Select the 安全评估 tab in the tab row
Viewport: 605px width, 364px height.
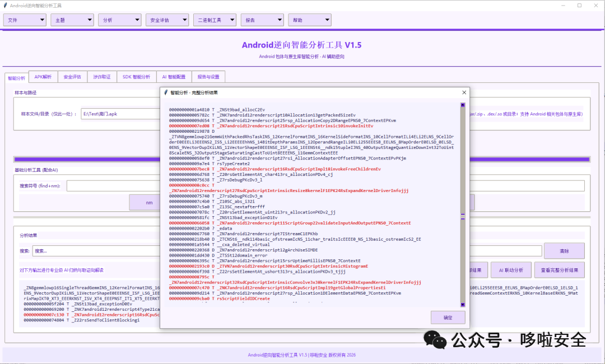coord(72,77)
